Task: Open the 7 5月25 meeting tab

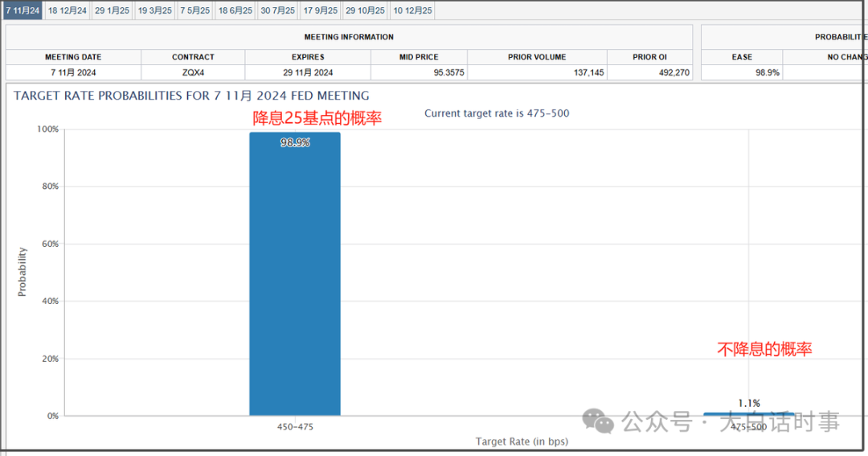Action: [x=194, y=10]
